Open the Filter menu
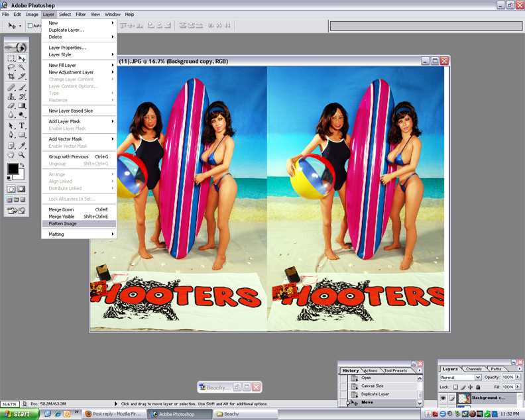The width and height of the screenshot is (525, 420). point(81,15)
